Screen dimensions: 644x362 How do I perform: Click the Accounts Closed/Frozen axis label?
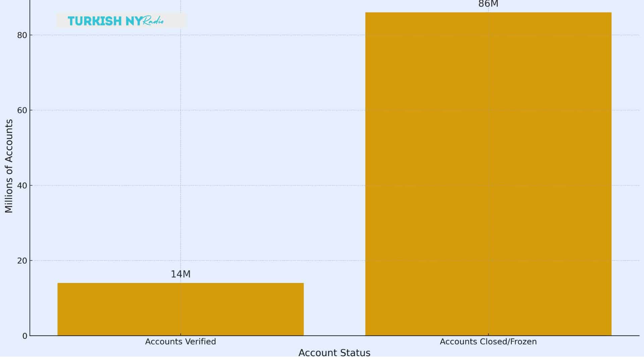(489, 342)
